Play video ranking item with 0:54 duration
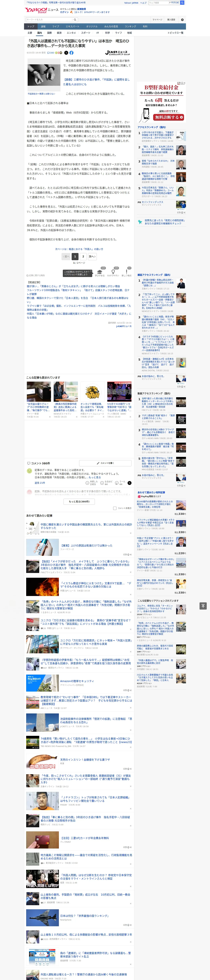The image size is (210, 980). (181, 402)
